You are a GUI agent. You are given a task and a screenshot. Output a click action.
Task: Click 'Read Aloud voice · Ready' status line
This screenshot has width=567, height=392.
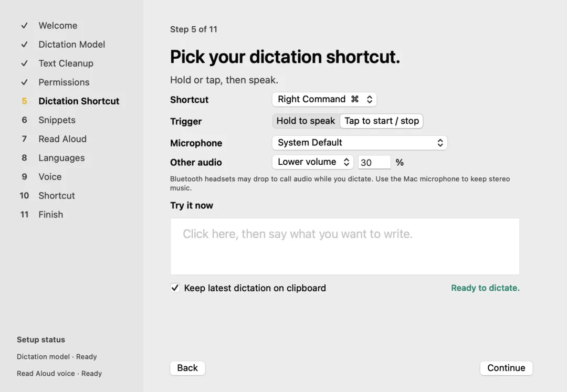59,374
